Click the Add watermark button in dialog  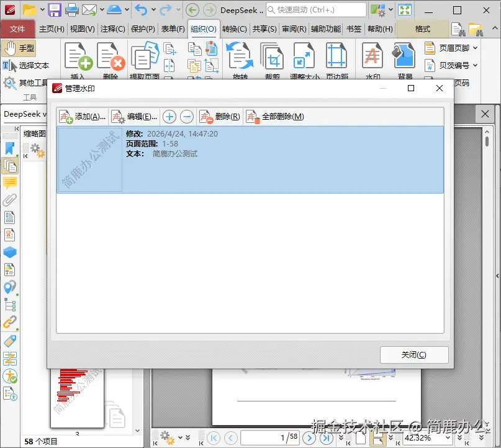tap(83, 117)
